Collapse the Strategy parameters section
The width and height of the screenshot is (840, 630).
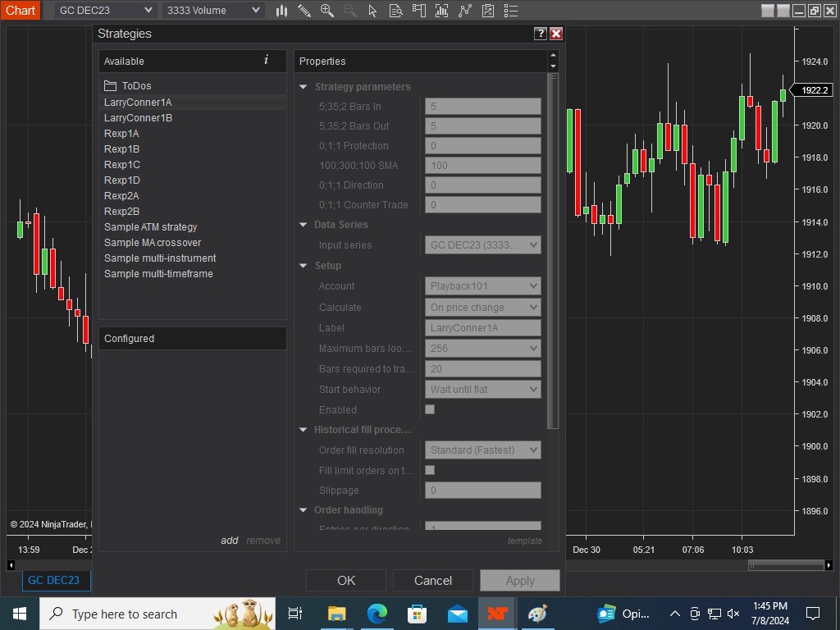pos(304,87)
